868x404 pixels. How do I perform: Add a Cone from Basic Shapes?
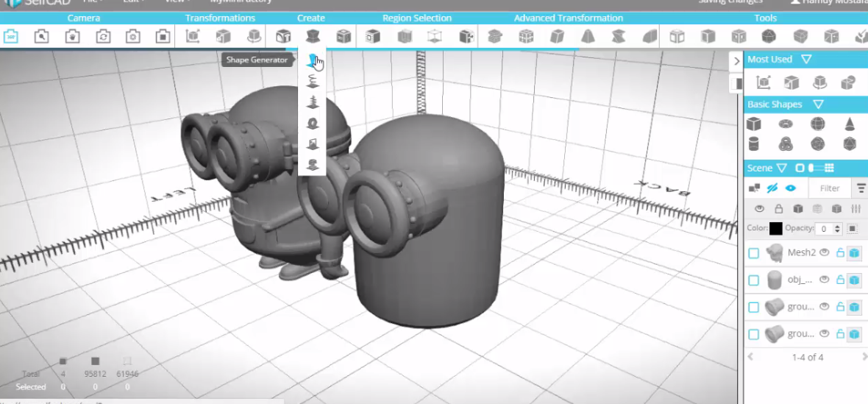coord(849,124)
